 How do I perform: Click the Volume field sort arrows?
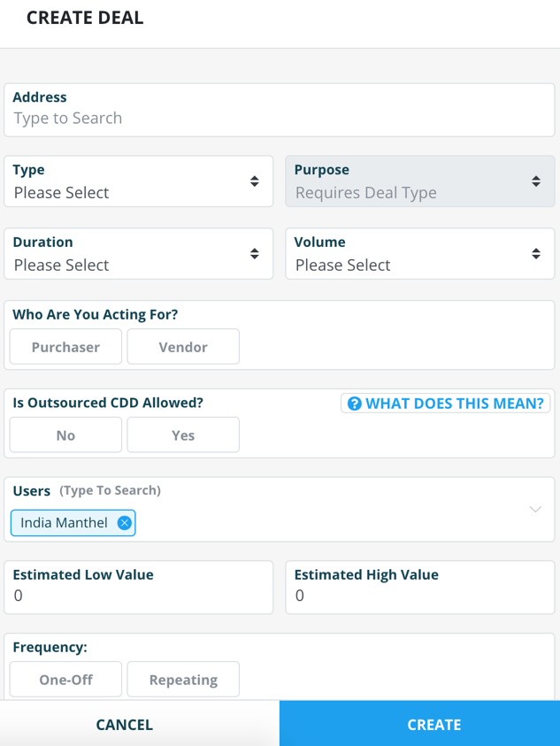click(x=536, y=254)
